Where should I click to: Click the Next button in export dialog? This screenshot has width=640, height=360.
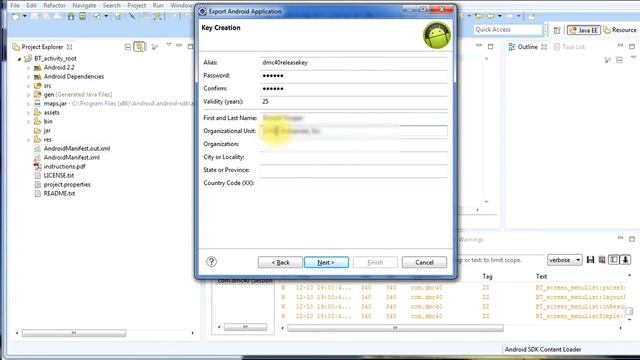(x=326, y=262)
